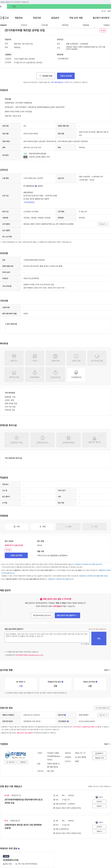Open 개인정보보호법 상세 보기 dropdown
Image resolution: width=111 pixels, height=868 pixels.
click(42, 615)
